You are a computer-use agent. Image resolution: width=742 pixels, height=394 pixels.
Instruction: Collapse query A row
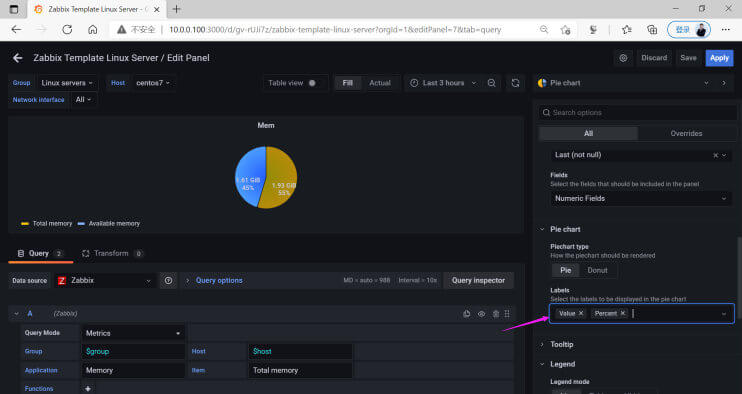click(x=17, y=314)
